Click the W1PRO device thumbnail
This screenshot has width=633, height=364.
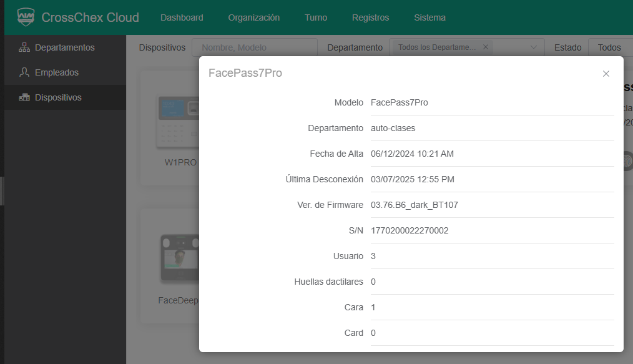(178, 122)
